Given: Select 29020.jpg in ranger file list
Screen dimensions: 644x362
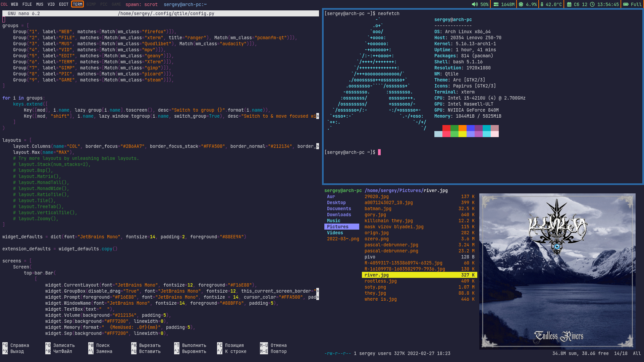Looking at the screenshot, I should [420, 196].
